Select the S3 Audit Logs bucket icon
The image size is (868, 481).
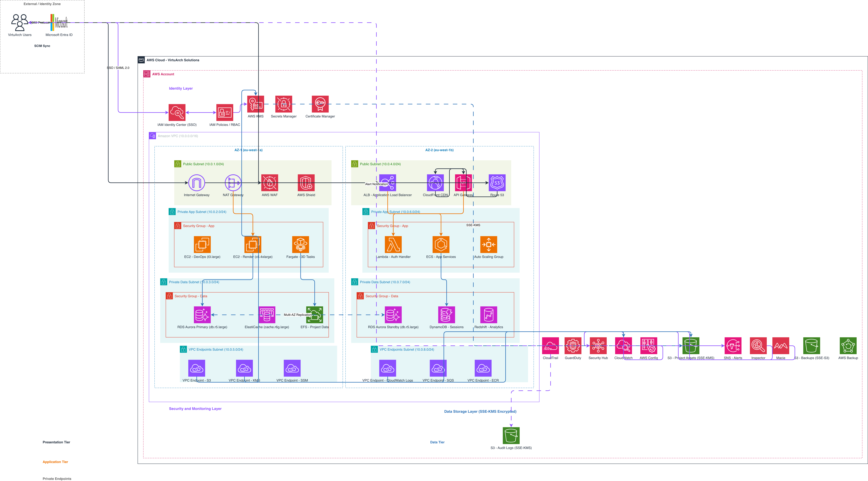[511, 435]
